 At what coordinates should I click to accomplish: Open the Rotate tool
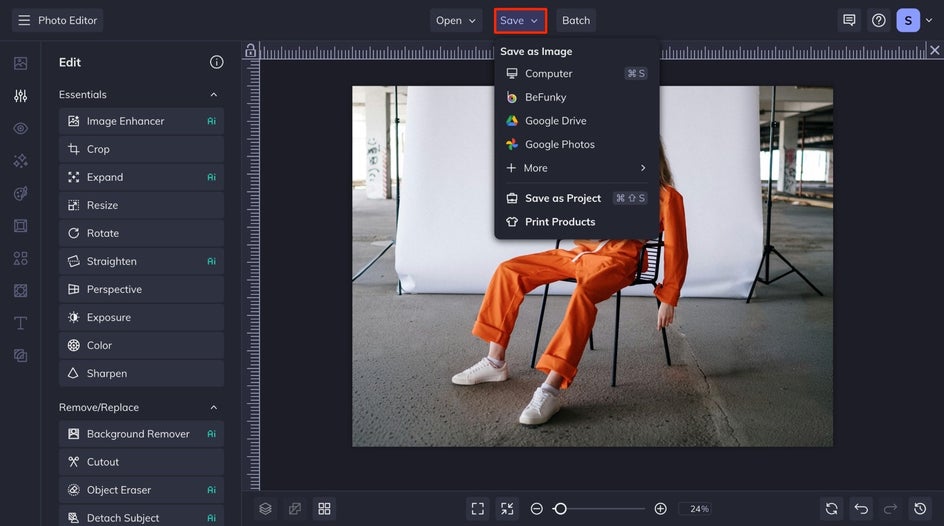click(x=141, y=233)
